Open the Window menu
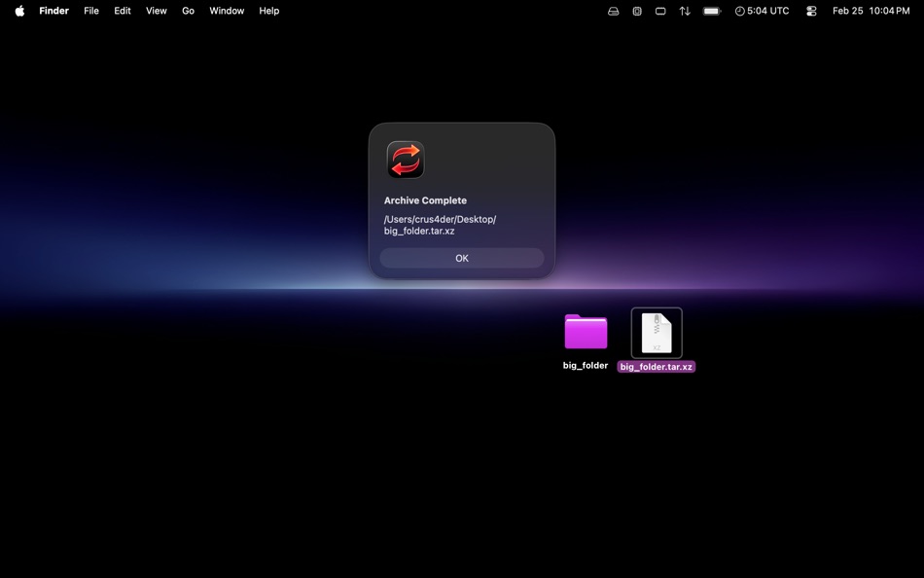Image resolution: width=924 pixels, height=578 pixels. (226, 11)
